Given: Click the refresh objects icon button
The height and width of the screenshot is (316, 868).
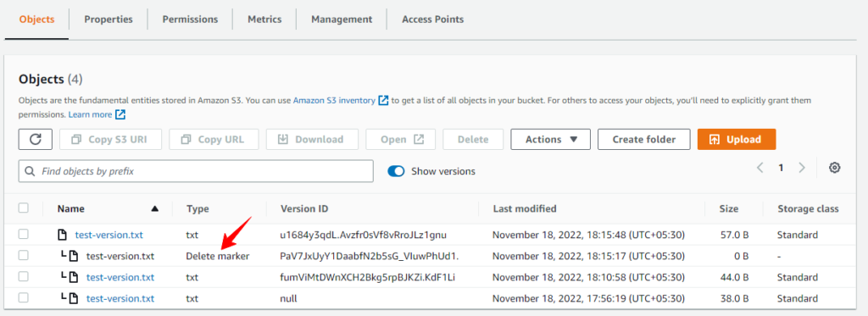Looking at the screenshot, I should (36, 140).
